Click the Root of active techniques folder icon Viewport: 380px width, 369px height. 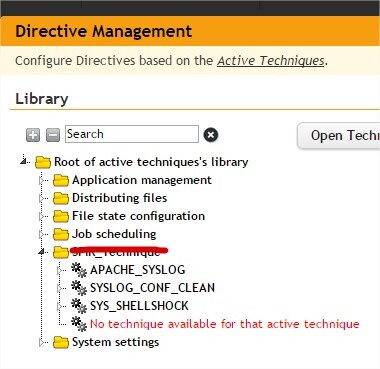click(x=43, y=162)
